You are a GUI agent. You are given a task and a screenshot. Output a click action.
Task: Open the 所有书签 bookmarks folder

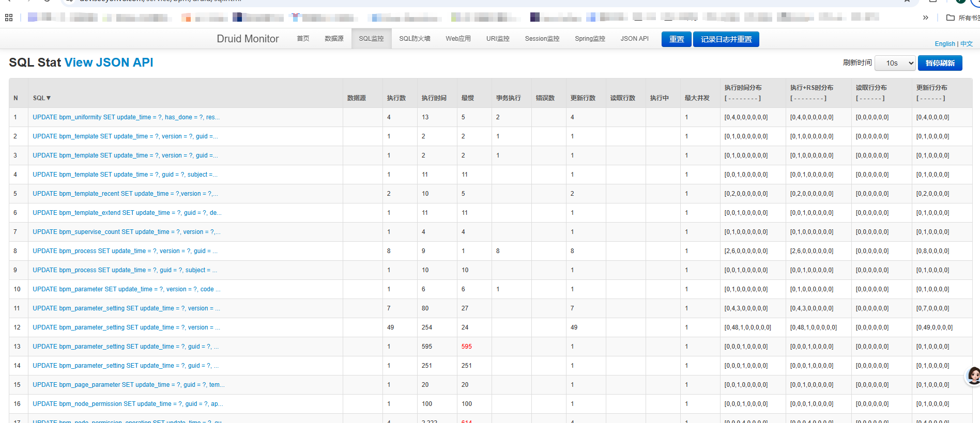pyautogui.click(x=963, y=18)
